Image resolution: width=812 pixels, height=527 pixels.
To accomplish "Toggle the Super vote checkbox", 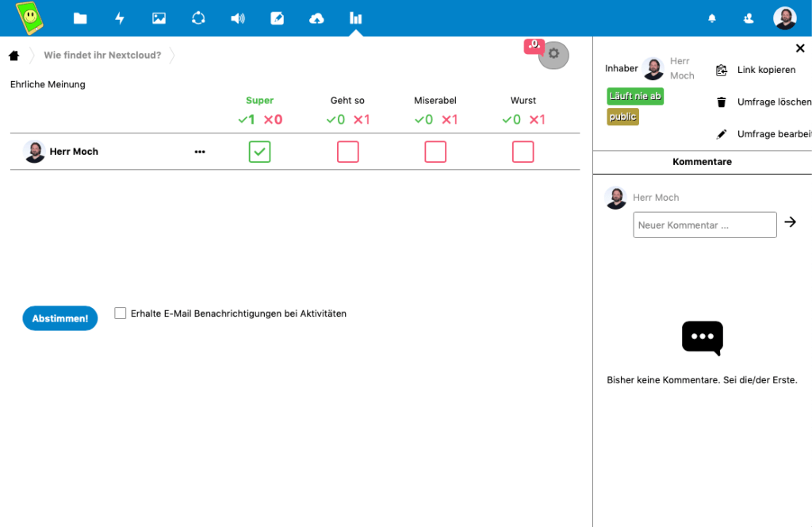I will 259,152.
